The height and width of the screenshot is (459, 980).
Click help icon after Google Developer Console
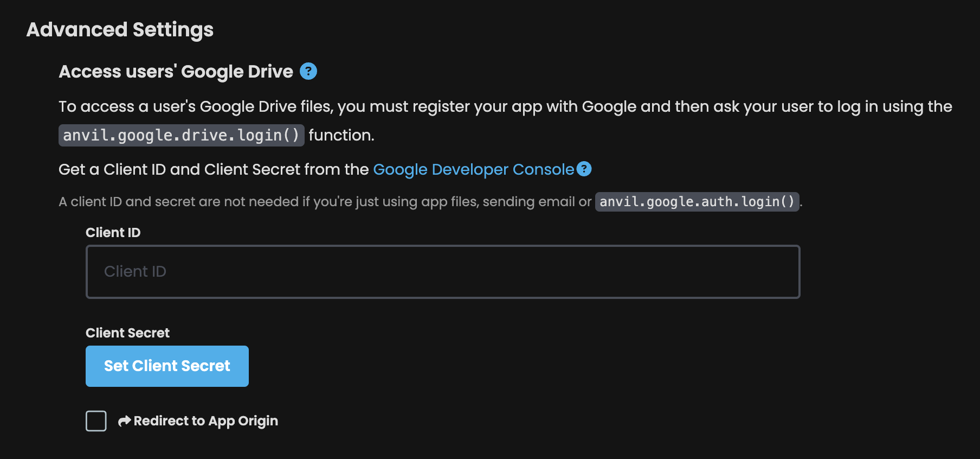[584, 169]
